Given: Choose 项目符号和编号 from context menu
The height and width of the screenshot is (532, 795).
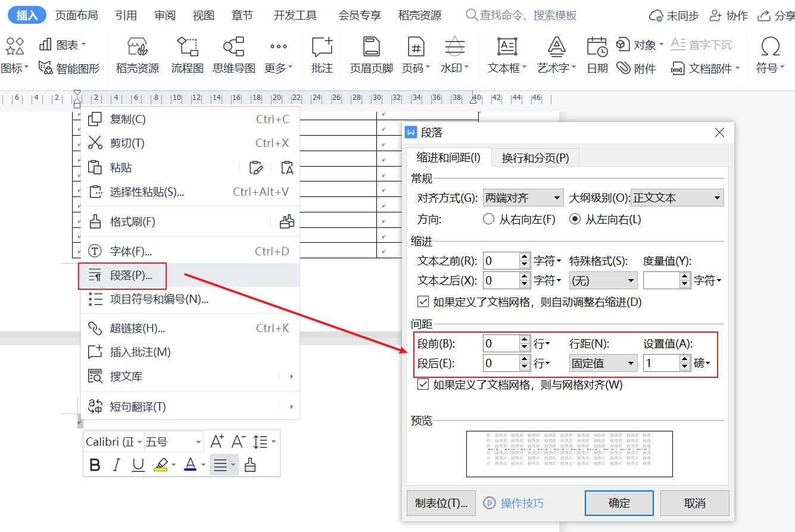Looking at the screenshot, I should tap(159, 299).
